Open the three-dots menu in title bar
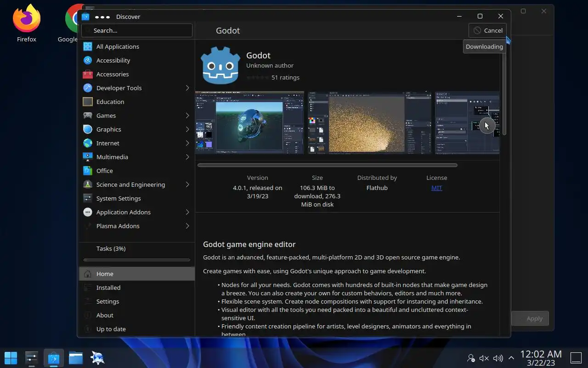Image resolution: width=588 pixels, height=368 pixels. coord(102,17)
